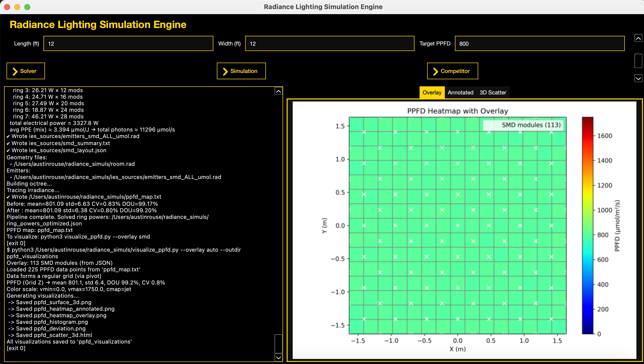Activate the Target PPFD field
Image resolution: width=644 pixels, height=364 pixels.
(x=539, y=43)
